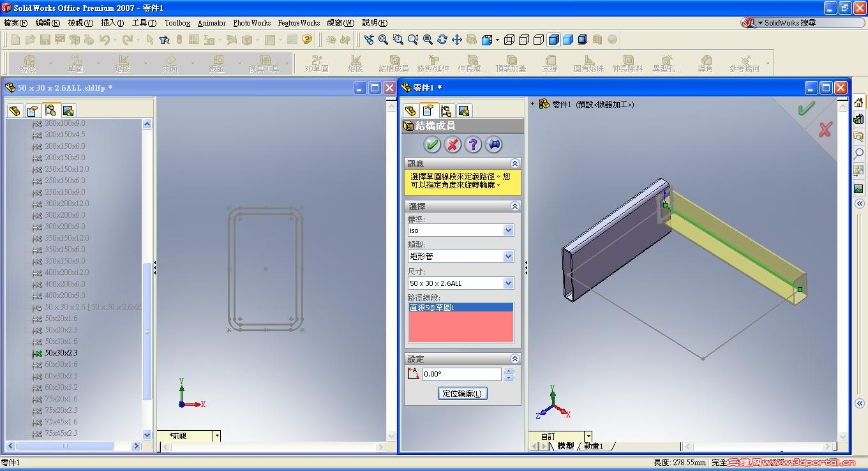
Task: Expand the 零件1 flyout feature tree
Action: [x=532, y=104]
